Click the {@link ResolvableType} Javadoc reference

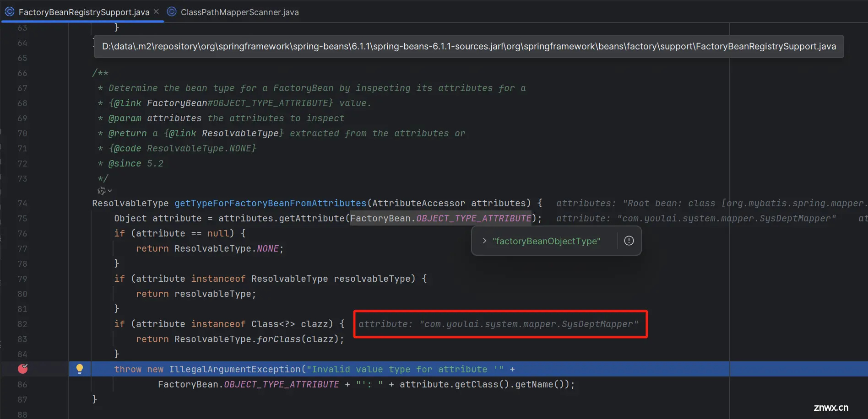tap(224, 133)
